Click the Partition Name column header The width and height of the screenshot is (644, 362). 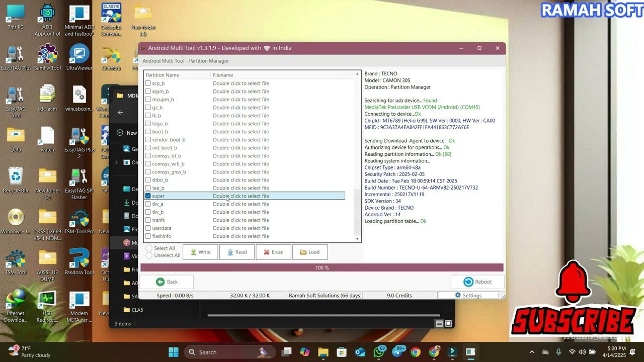(x=177, y=75)
